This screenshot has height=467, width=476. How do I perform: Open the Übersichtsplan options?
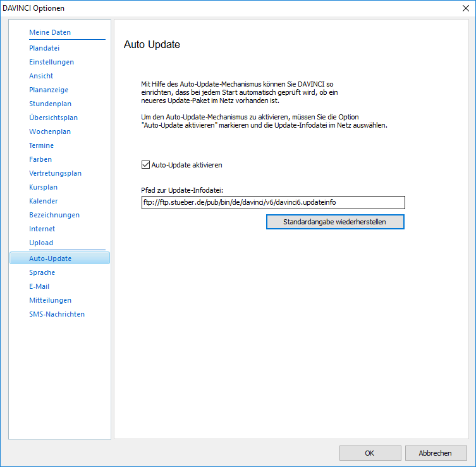54,118
